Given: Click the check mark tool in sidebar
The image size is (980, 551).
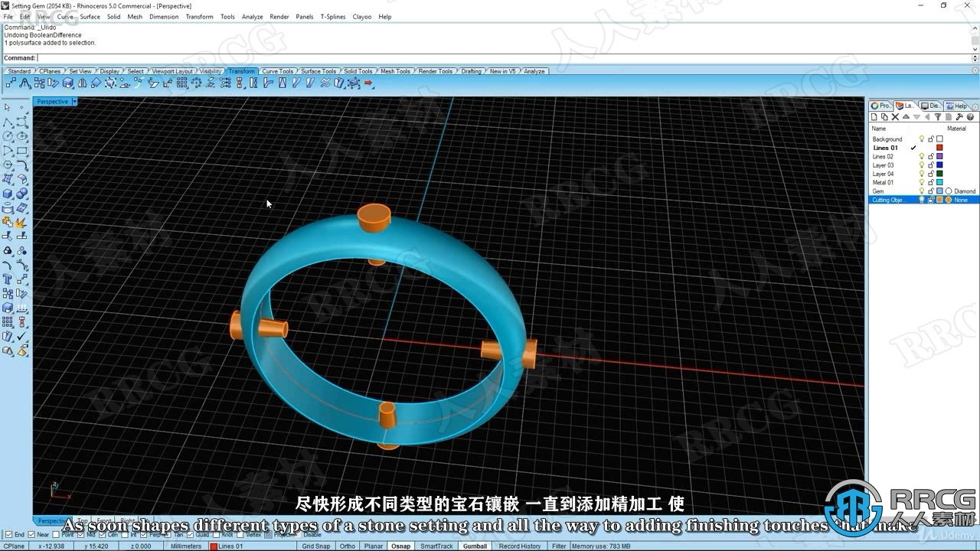Looking at the screenshot, I should click(x=22, y=336).
